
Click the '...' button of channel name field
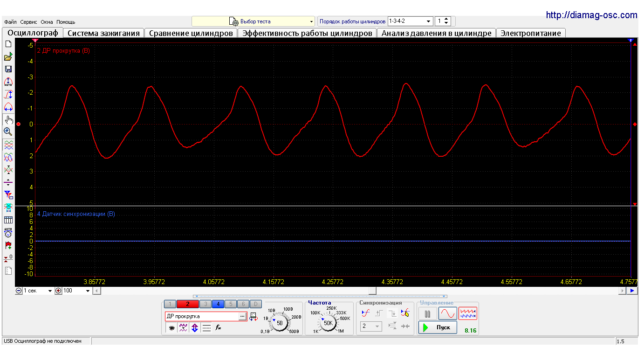[242, 316]
